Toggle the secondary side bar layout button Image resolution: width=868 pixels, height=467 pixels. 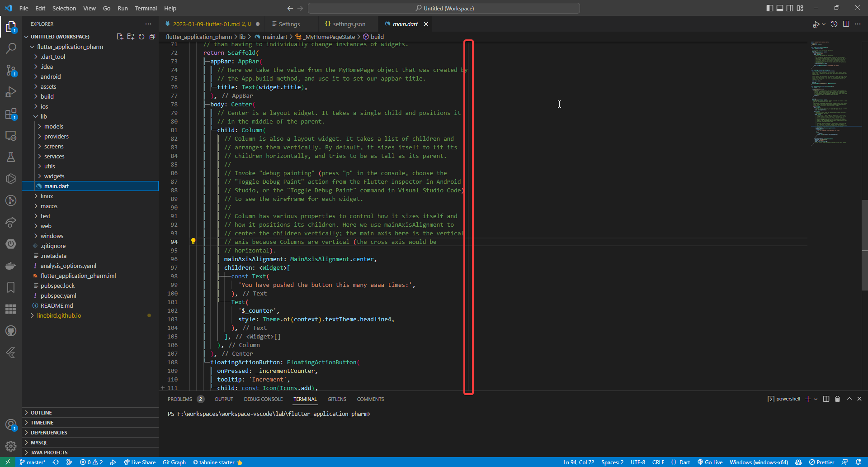tap(790, 8)
